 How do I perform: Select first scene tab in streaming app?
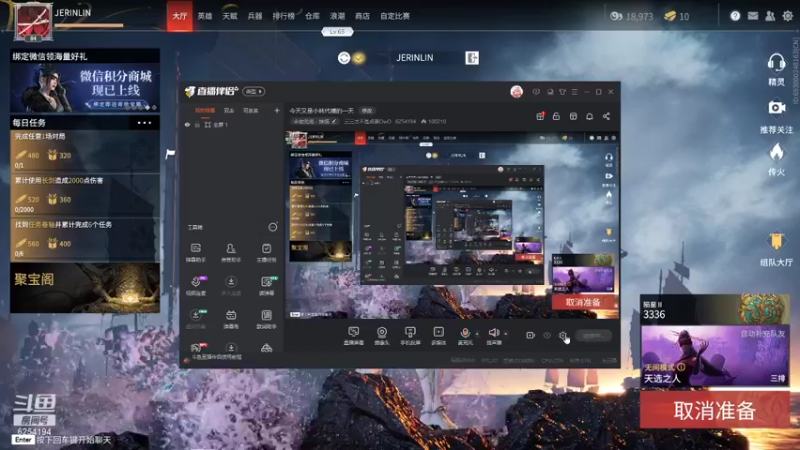pyautogui.click(x=205, y=110)
